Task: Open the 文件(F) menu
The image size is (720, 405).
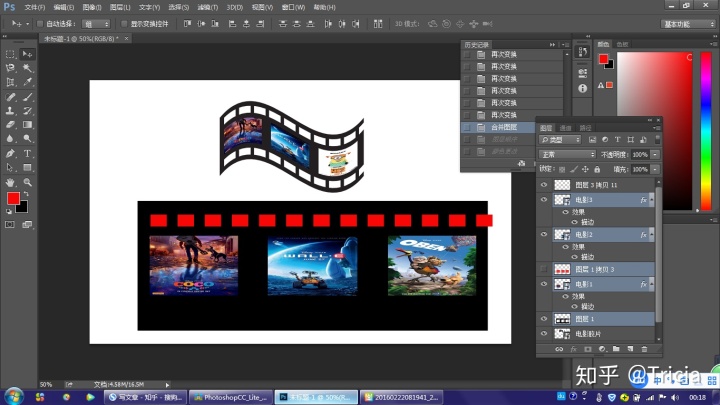Action: click(34, 7)
